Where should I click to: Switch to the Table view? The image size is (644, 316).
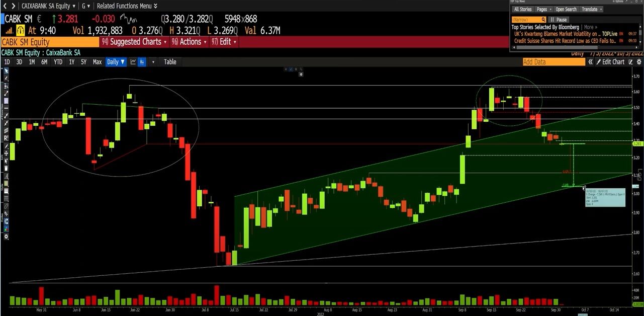coord(170,62)
